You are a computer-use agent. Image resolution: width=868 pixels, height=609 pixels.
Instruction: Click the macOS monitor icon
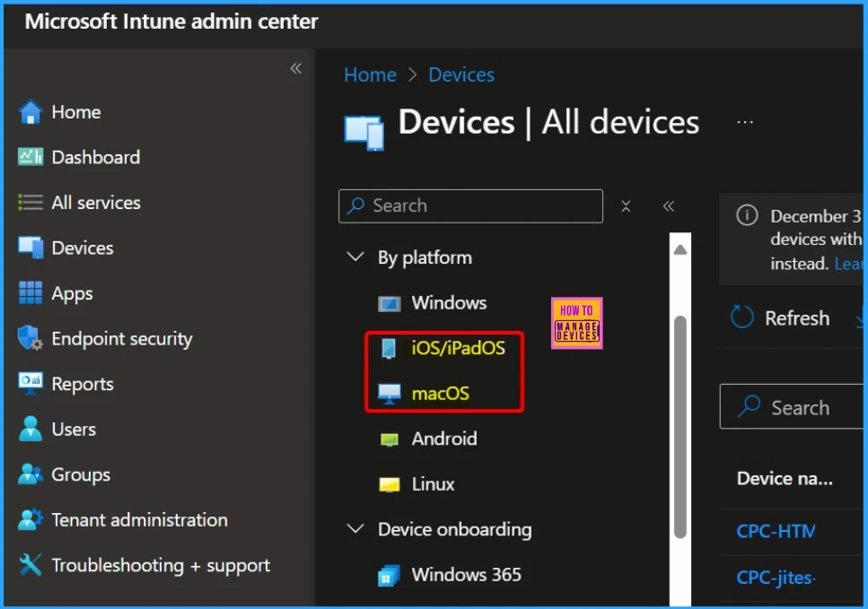click(390, 394)
